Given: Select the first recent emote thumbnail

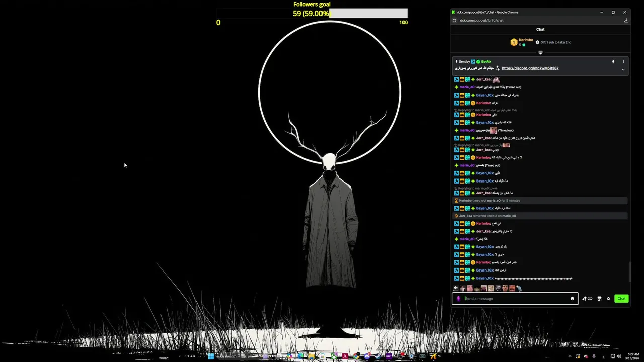Looking at the screenshot, I should tap(463, 288).
